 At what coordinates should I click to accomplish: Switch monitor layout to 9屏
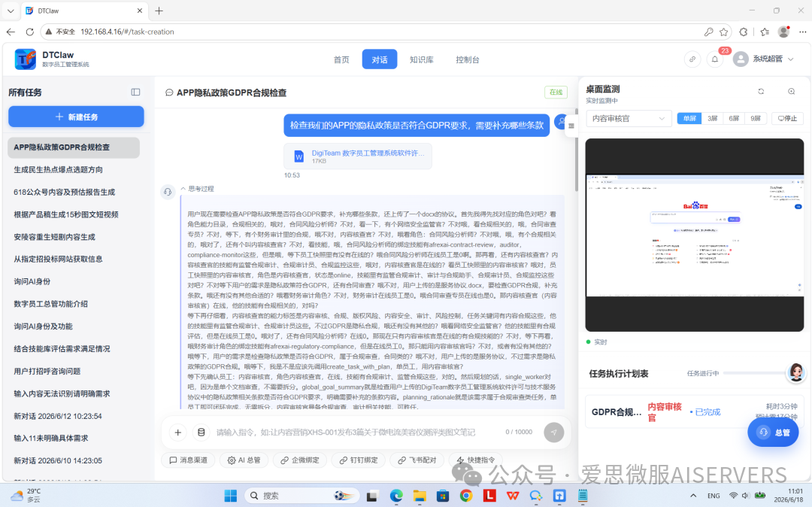756,118
